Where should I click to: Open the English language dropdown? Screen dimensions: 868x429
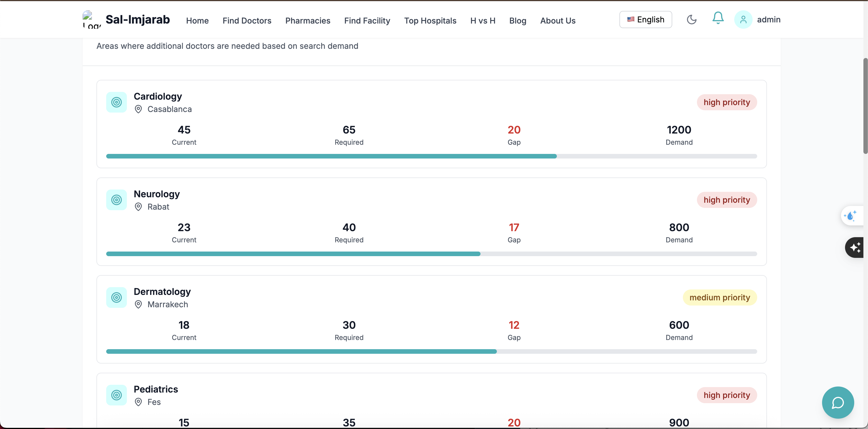click(x=645, y=20)
